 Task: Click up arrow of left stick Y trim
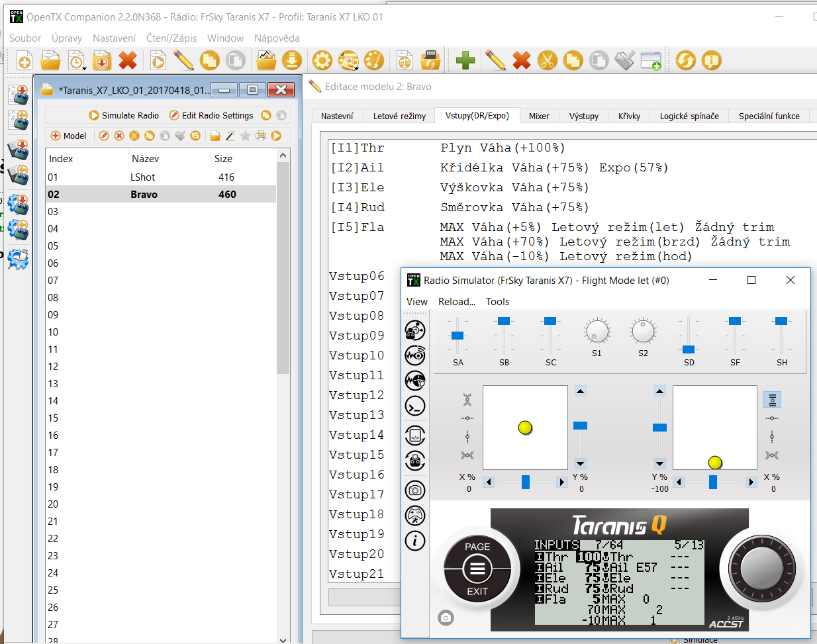click(x=581, y=391)
